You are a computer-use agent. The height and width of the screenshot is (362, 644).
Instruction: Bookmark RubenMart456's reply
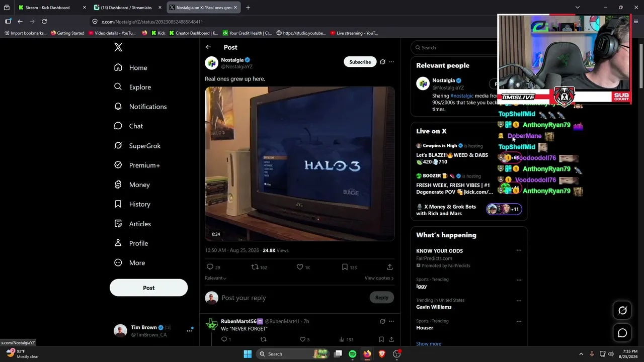pos(381,339)
